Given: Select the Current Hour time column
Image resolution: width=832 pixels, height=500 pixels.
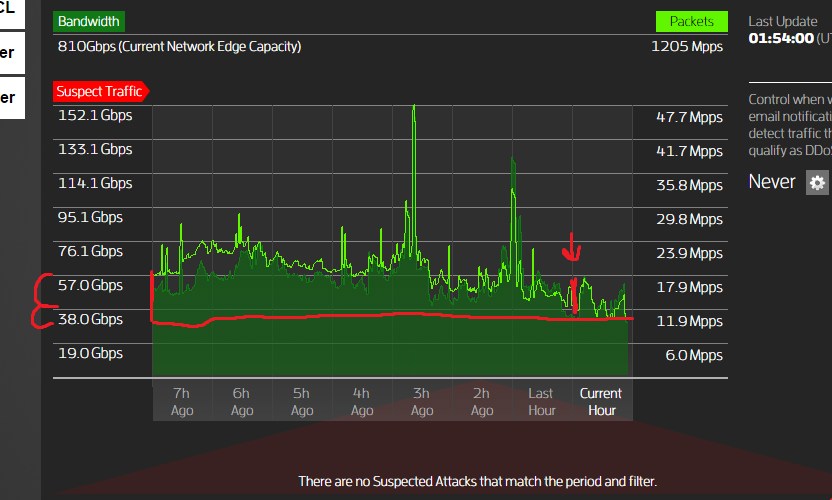Looking at the screenshot, I should pos(602,402).
